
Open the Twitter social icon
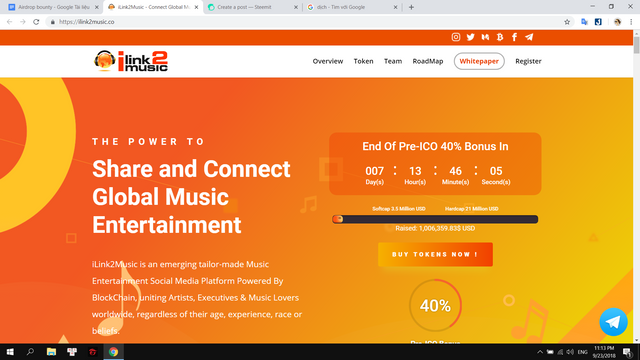(470, 37)
